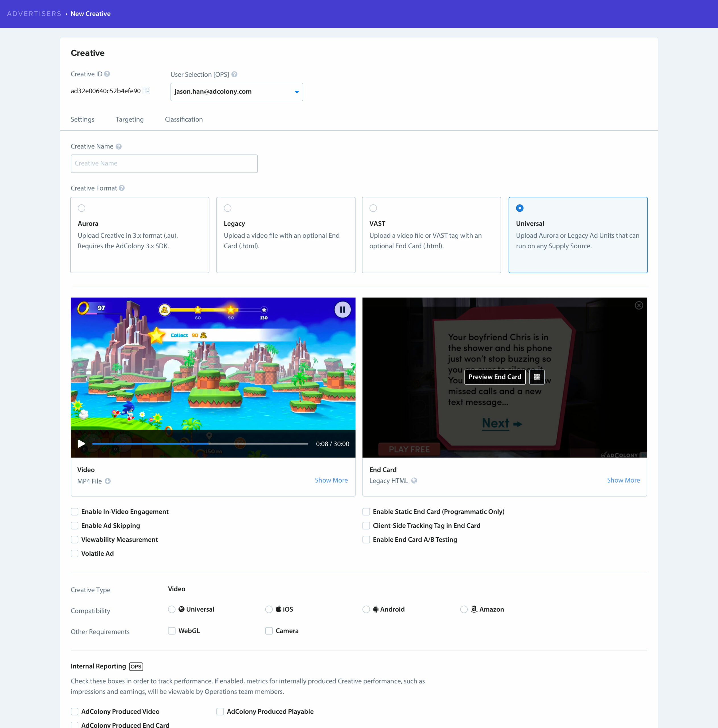Screen dimensions: 718x728
Task: Click the End Card preview thumbnail
Action: (x=505, y=378)
